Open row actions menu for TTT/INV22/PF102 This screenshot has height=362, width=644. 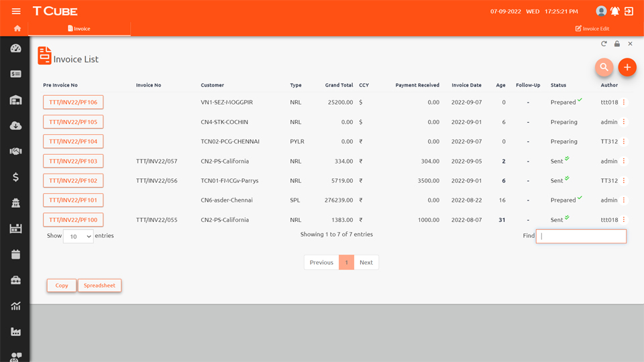tap(624, 180)
